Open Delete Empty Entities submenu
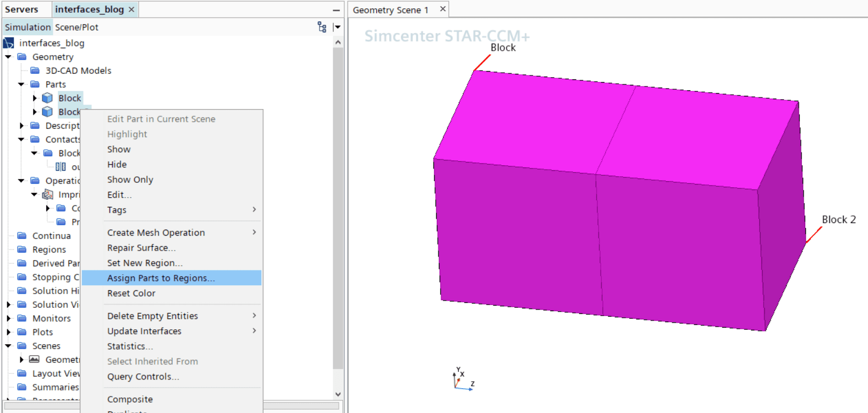 pyautogui.click(x=171, y=316)
